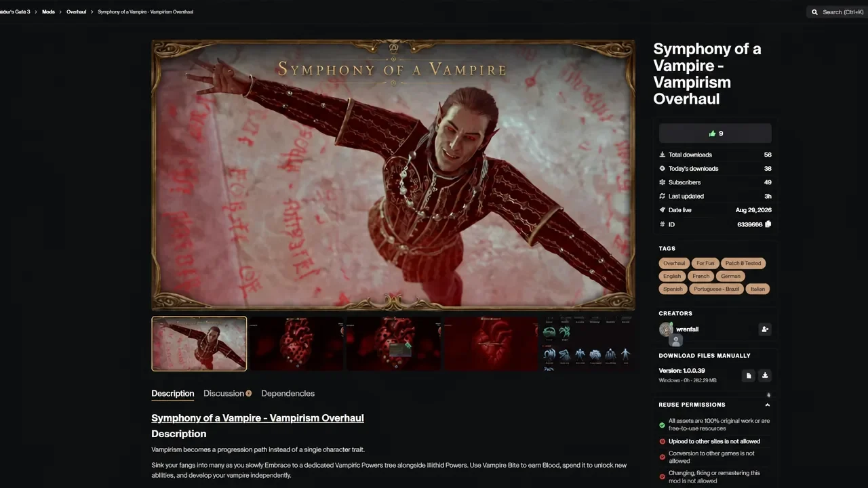Click the Date live value Aug 29, 2026

(x=753, y=210)
